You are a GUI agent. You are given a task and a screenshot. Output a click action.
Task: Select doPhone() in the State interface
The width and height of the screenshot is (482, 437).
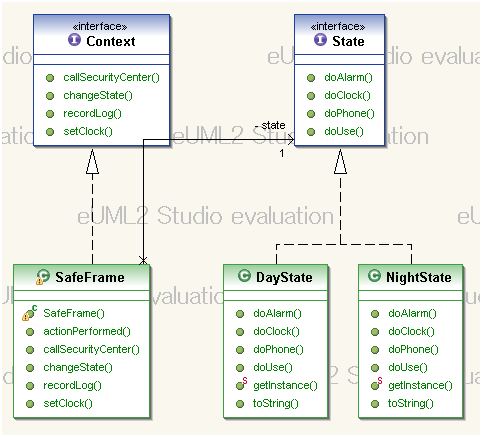pos(349,113)
